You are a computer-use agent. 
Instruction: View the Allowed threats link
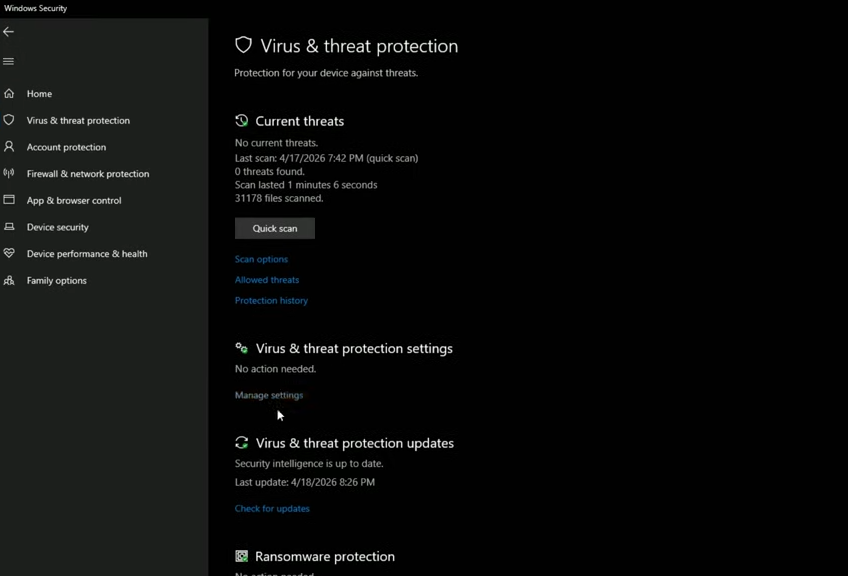tap(267, 280)
